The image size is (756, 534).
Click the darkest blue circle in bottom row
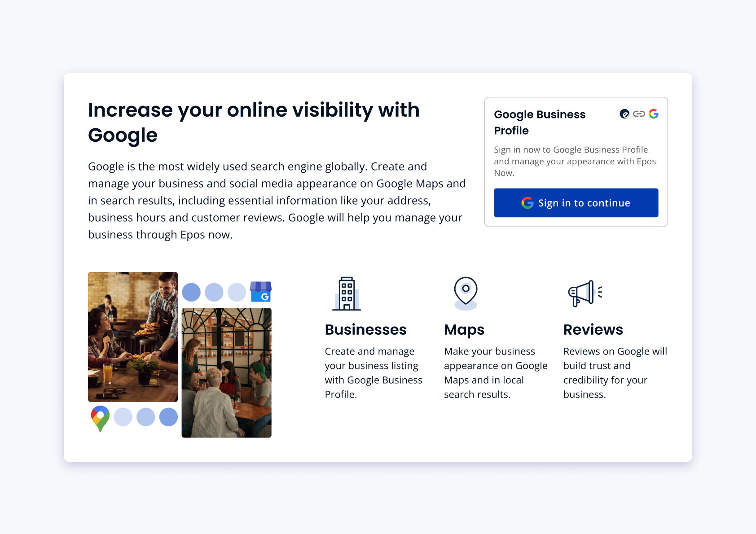click(168, 417)
